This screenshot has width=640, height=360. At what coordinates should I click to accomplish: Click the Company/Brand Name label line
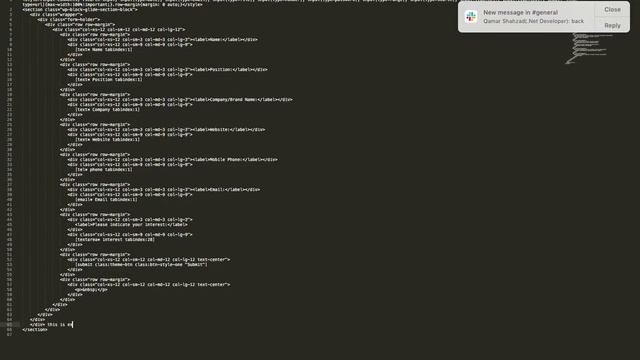pyautogui.click(x=180, y=100)
